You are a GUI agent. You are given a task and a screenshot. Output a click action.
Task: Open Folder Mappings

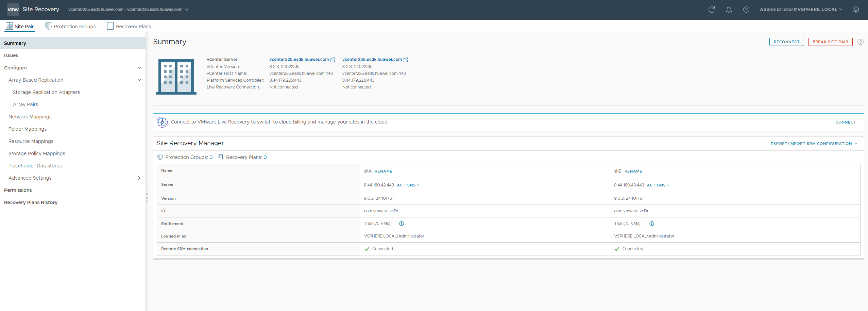click(x=28, y=129)
